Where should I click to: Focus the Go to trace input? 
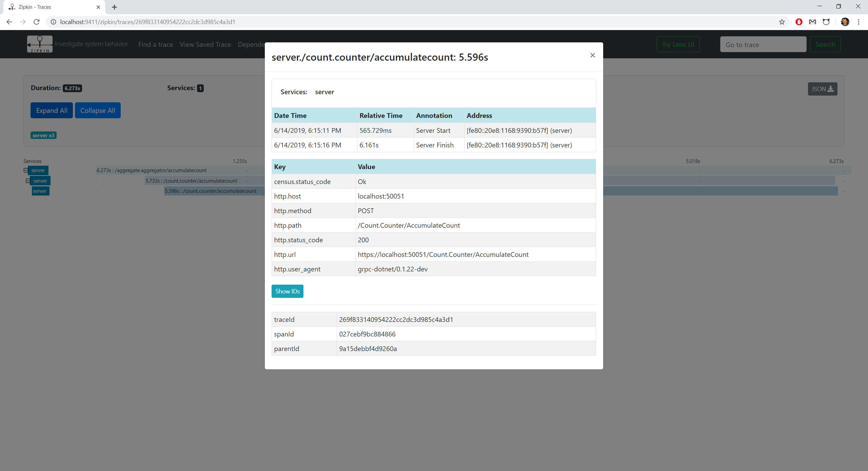pyautogui.click(x=763, y=44)
